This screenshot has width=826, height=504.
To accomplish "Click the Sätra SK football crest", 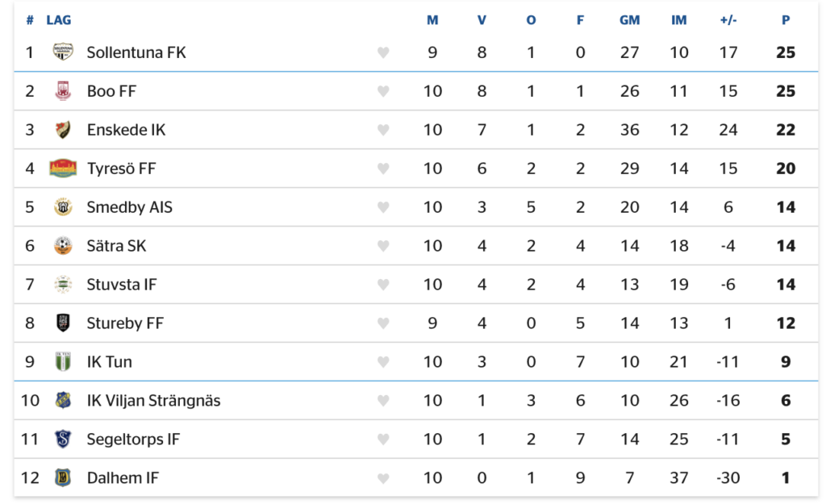I will 63,246.
